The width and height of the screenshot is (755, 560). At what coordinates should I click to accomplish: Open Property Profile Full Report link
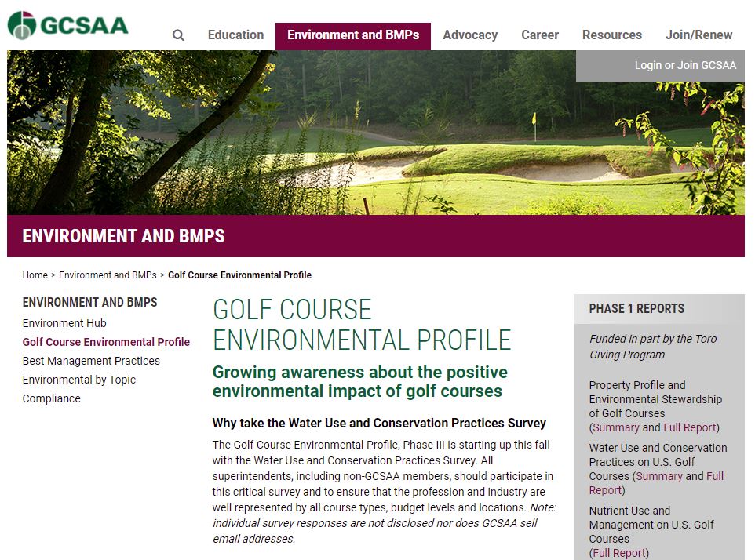pos(690,427)
